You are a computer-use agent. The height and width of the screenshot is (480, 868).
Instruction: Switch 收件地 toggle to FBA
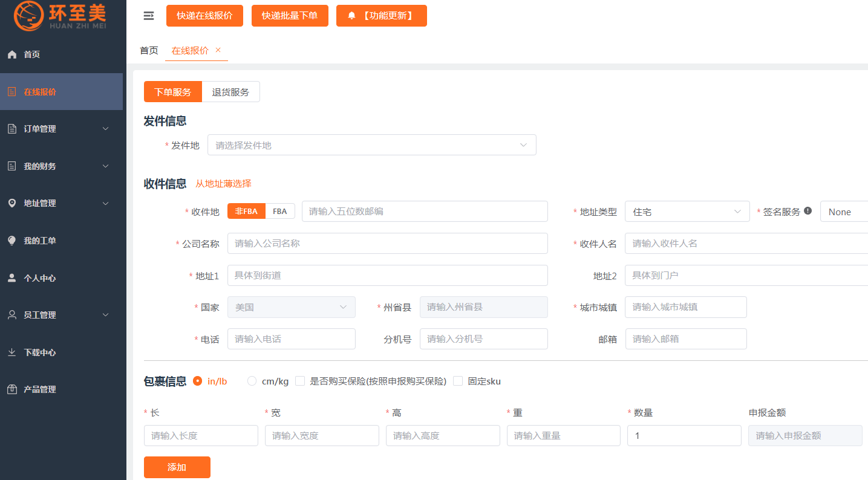(x=279, y=211)
